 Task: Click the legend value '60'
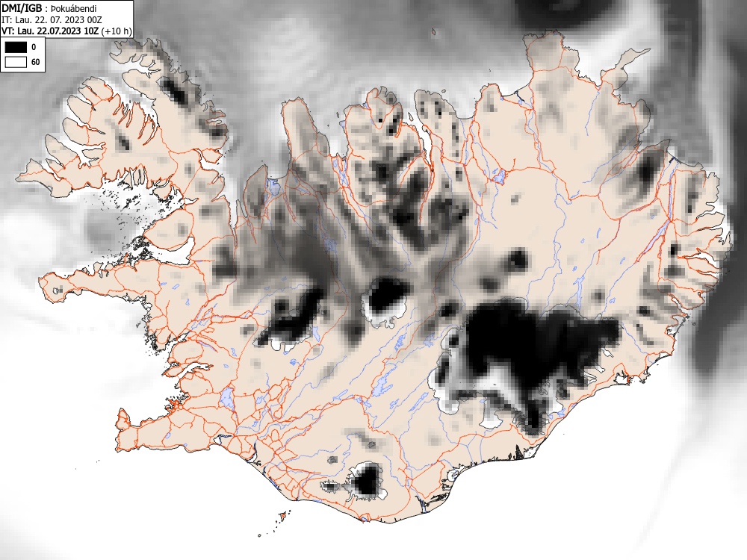tap(35, 63)
